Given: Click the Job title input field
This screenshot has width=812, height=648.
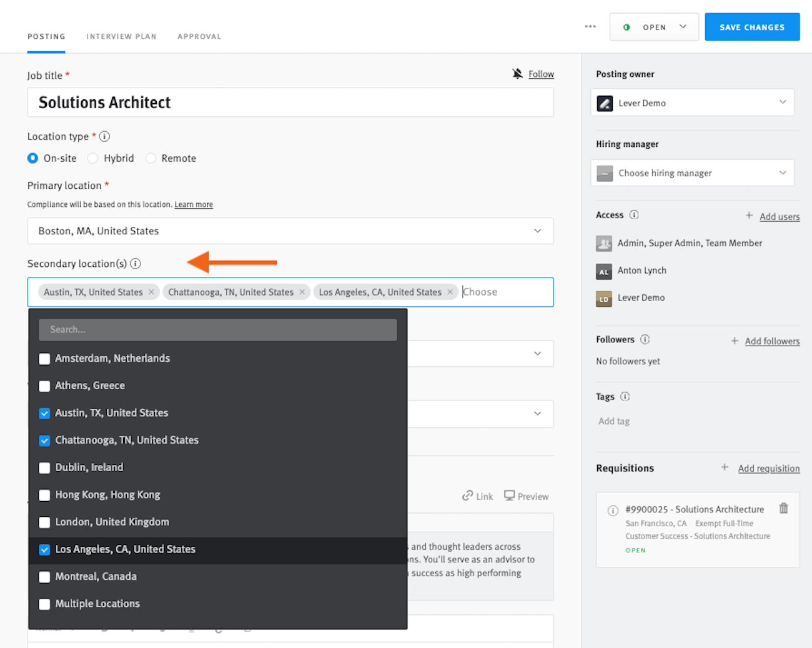Looking at the screenshot, I should (x=290, y=102).
